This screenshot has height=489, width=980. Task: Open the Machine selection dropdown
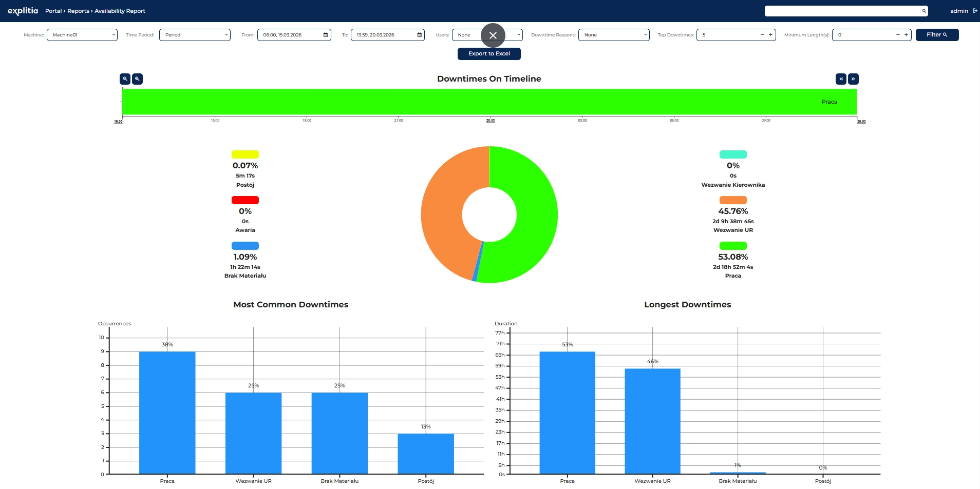82,35
